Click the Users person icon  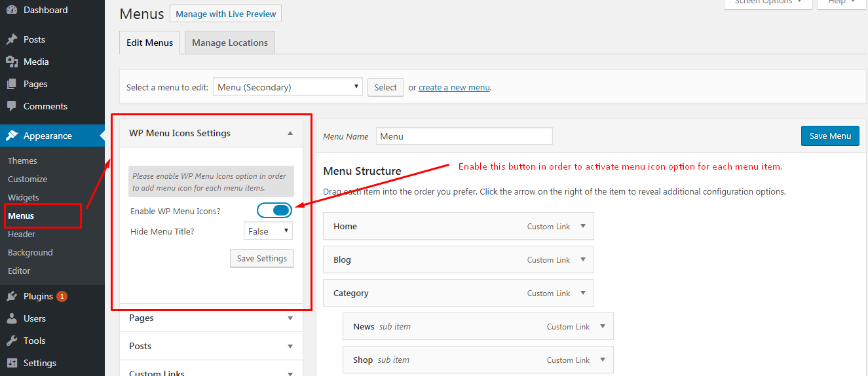click(12, 318)
